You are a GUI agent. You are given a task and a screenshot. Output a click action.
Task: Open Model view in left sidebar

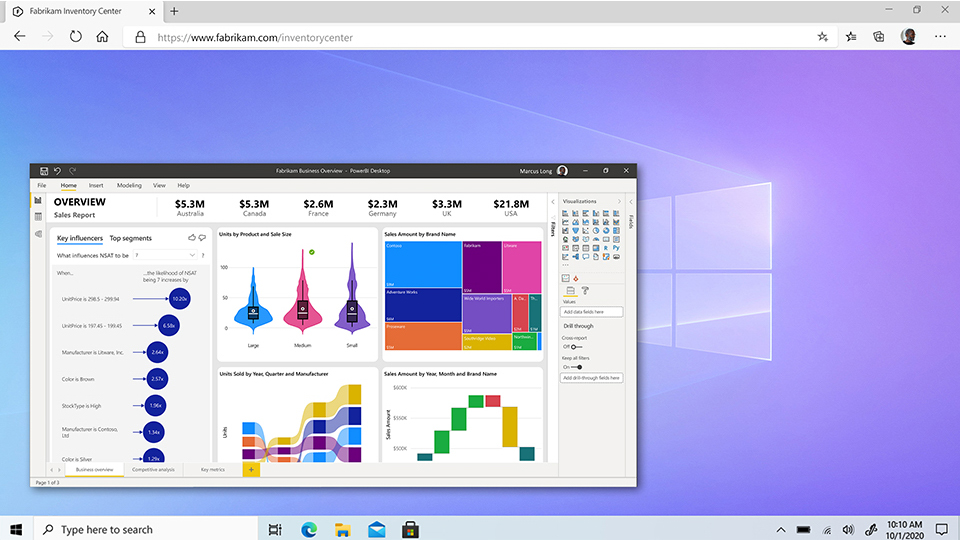(x=38, y=234)
